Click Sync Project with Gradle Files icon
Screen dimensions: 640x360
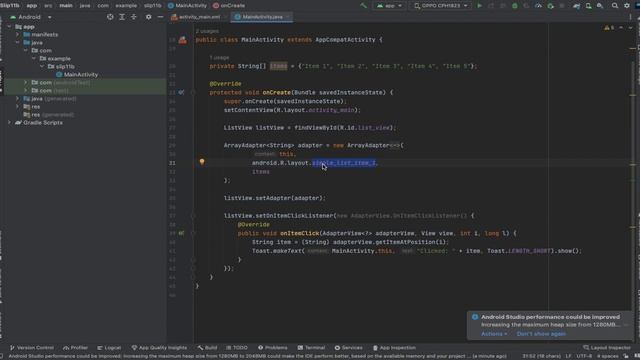(576, 6)
